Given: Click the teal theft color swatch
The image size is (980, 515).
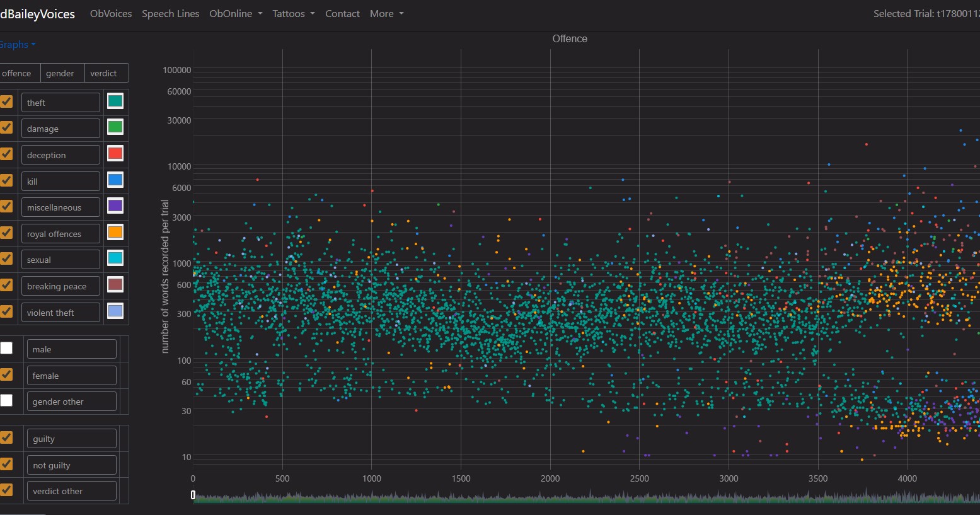Looking at the screenshot, I should pos(115,101).
